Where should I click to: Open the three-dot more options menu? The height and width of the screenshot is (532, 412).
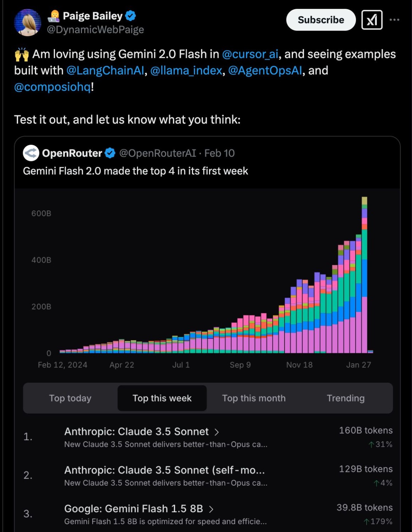point(394,20)
